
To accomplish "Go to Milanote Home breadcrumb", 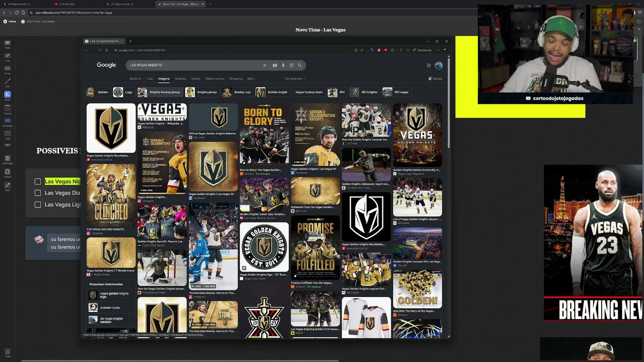I will 10,22.
